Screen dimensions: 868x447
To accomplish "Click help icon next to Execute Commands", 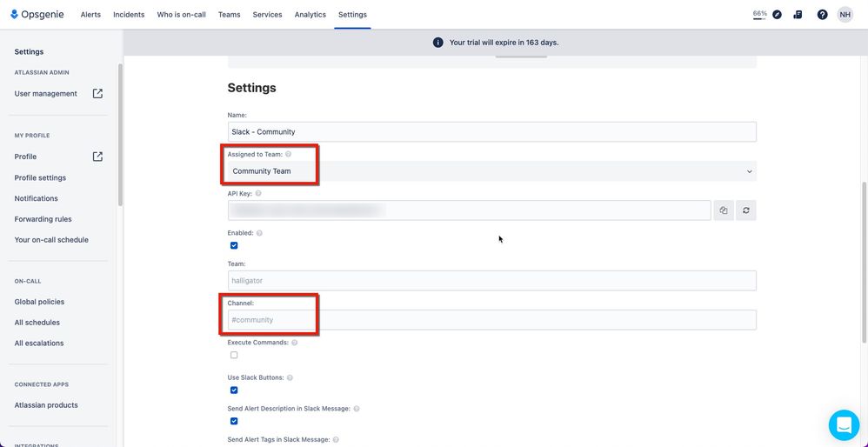I will coord(295,343).
